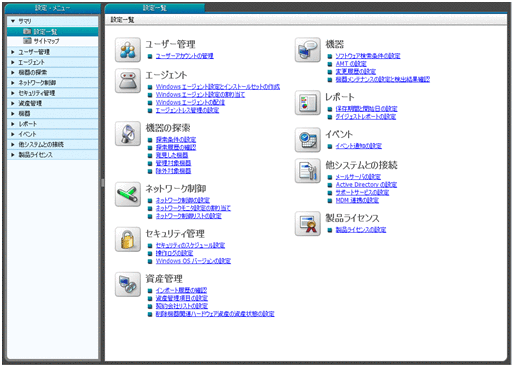The width and height of the screenshot is (514, 367).
Task: Open 除外対象機器 link
Action: 173,171
